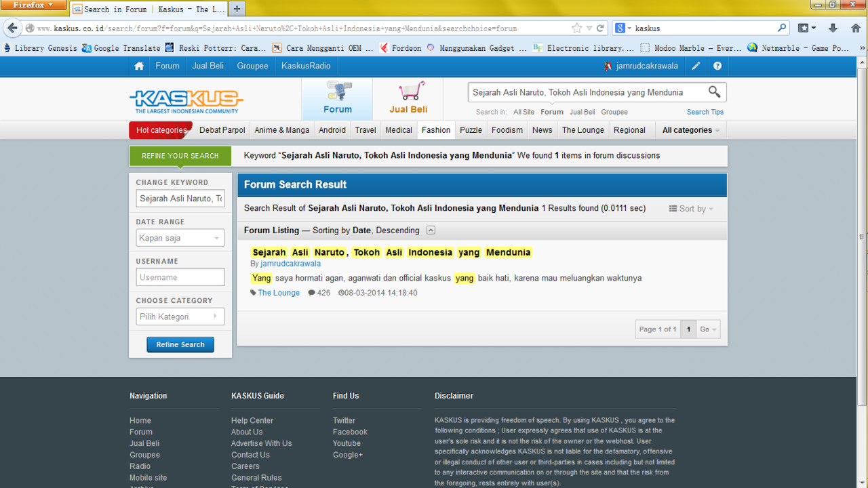This screenshot has width=868, height=488.
Task: Reload the page using refresh icon
Action: (600, 28)
